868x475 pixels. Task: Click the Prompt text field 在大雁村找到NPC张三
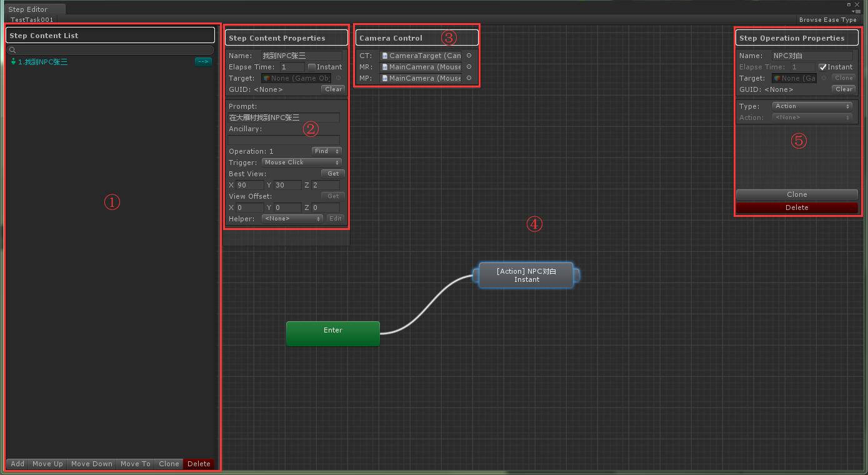284,117
